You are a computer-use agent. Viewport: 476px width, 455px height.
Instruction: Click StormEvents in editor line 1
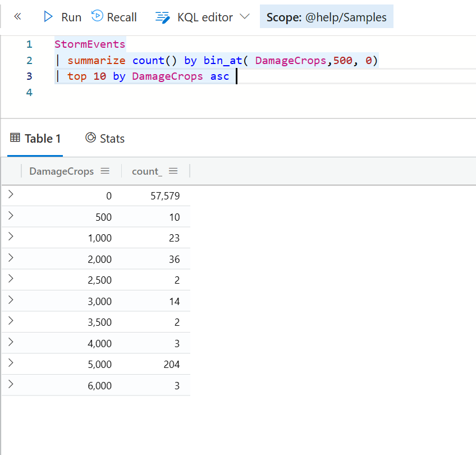90,44
